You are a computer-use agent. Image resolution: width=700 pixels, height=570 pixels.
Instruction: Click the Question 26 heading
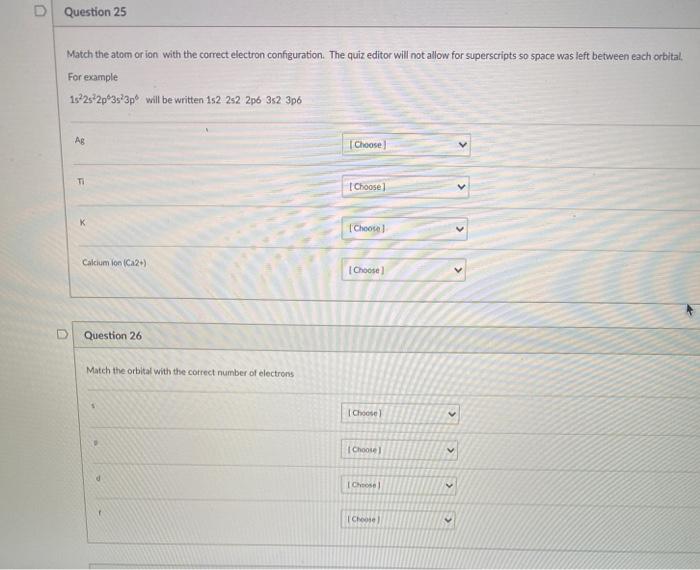point(113,335)
